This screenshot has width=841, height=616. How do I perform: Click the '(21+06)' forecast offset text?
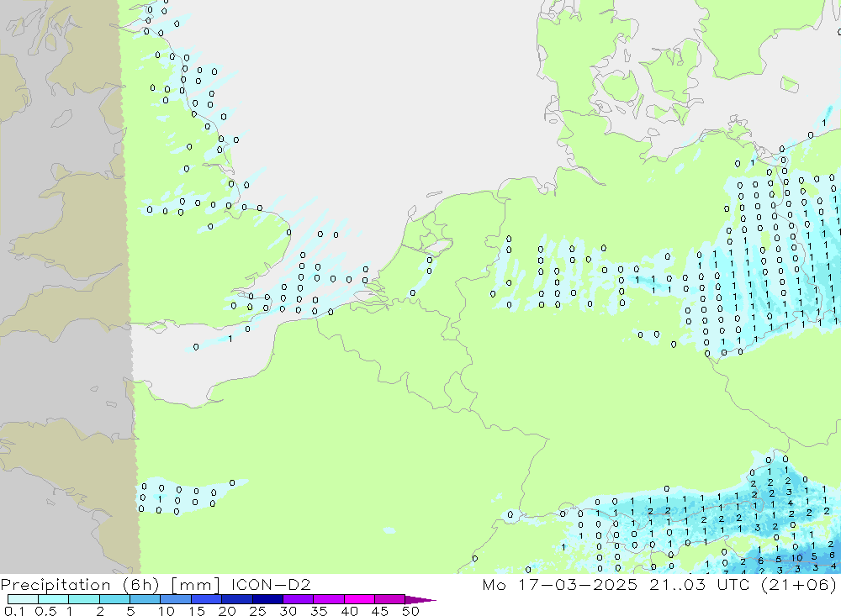[x=799, y=584]
